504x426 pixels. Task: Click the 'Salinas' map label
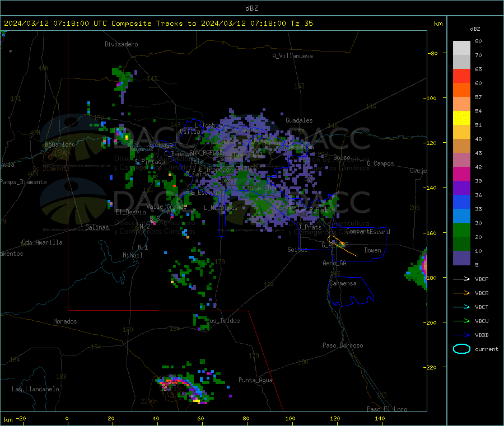click(97, 227)
